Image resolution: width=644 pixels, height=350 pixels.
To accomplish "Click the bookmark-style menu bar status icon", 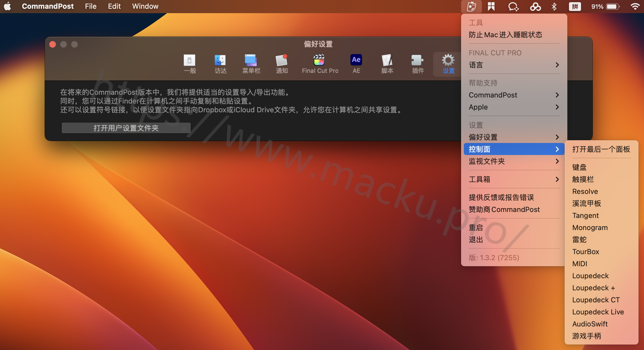I will click(491, 7).
